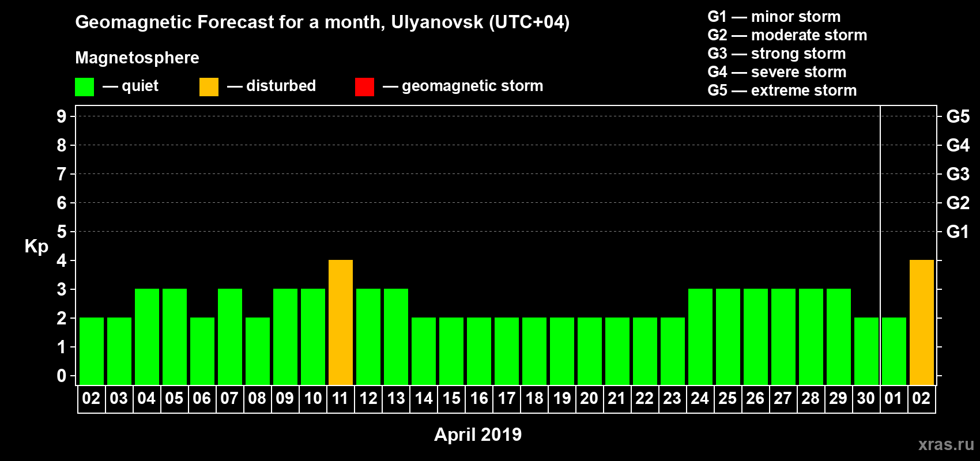Click the G3 label on the right axis
Screen dimensions: 980x461
pyautogui.click(x=958, y=174)
